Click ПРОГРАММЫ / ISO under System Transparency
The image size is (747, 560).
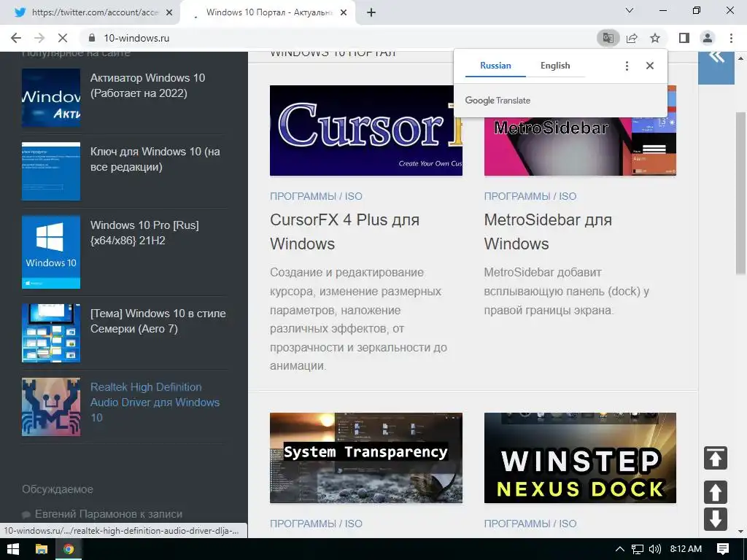pyautogui.click(x=316, y=524)
